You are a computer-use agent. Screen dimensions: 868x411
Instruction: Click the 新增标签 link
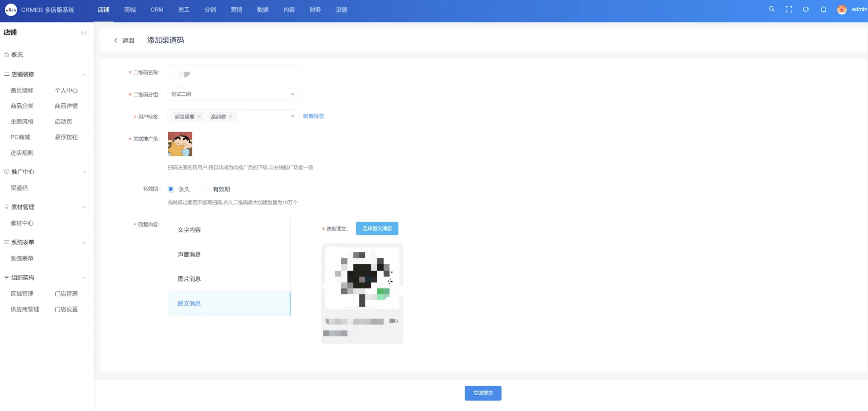(313, 116)
